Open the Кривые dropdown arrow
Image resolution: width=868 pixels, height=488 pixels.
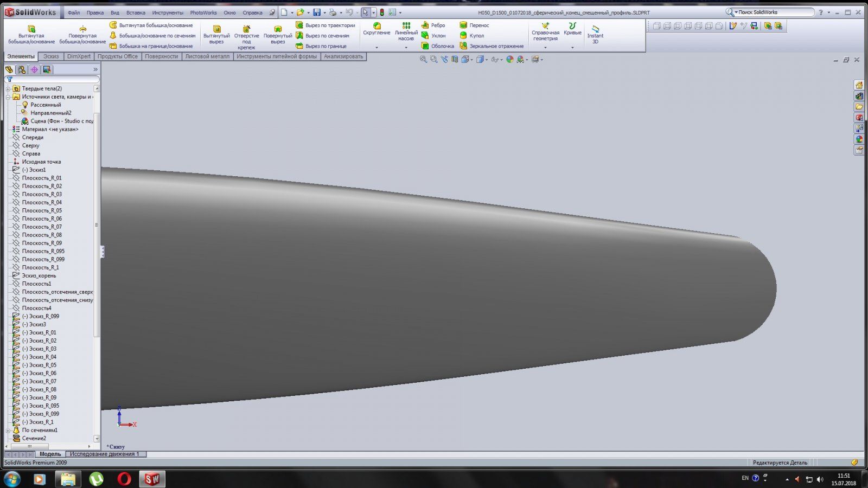pyautogui.click(x=572, y=47)
